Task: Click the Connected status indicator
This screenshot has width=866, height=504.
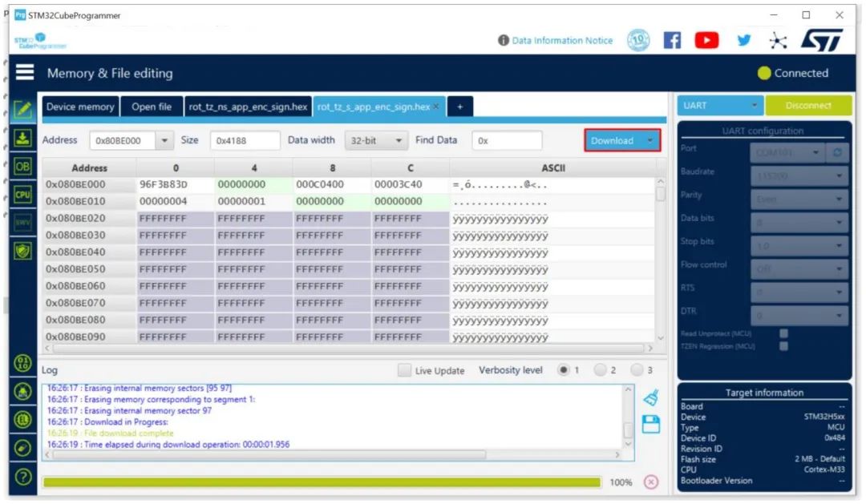Action: pyautogui.click(x=793, y=73)
